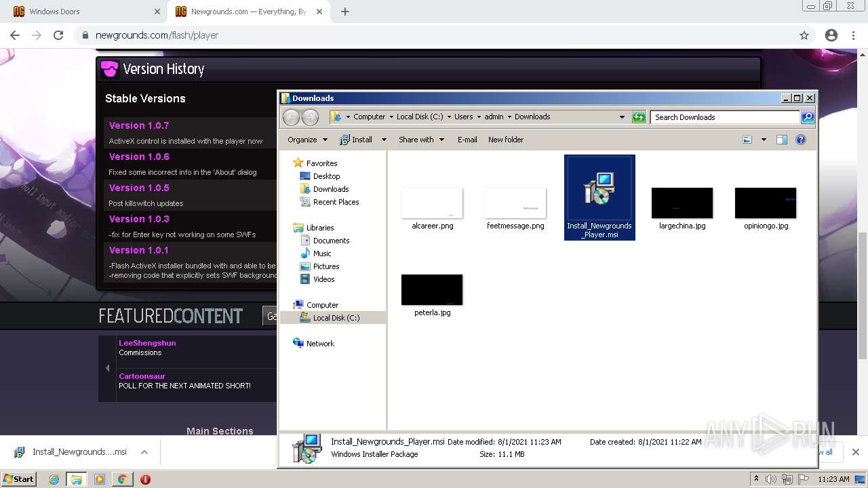Refresh the Downloads folder view
868x488 pixels.
pyautogui.click(x=639, y=117)
